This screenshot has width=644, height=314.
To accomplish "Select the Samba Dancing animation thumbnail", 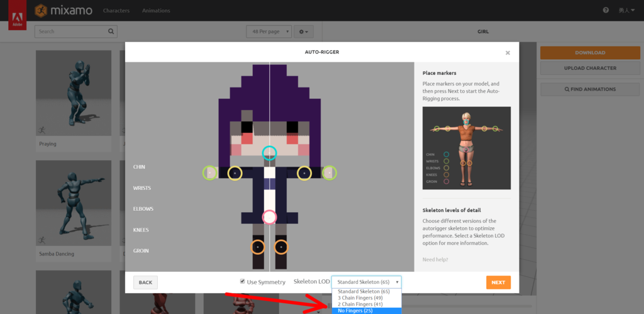I will pos(74,203).
